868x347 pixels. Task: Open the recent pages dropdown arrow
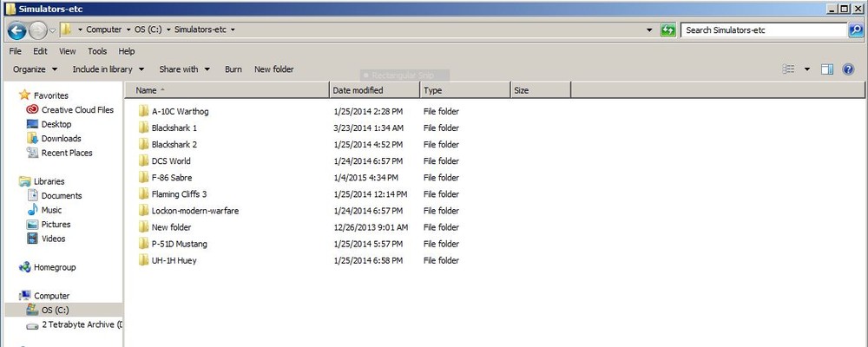(52, 30)
